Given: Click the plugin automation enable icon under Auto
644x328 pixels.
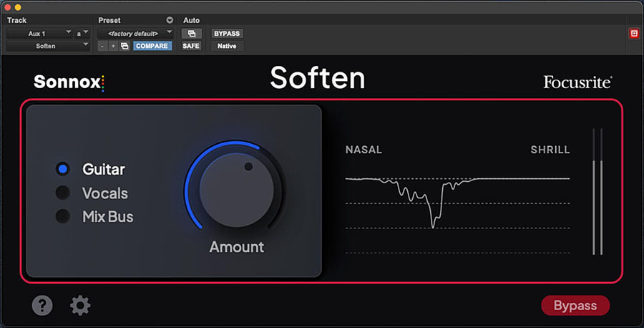Looking at the screenshot, I should tap(191, 34).
